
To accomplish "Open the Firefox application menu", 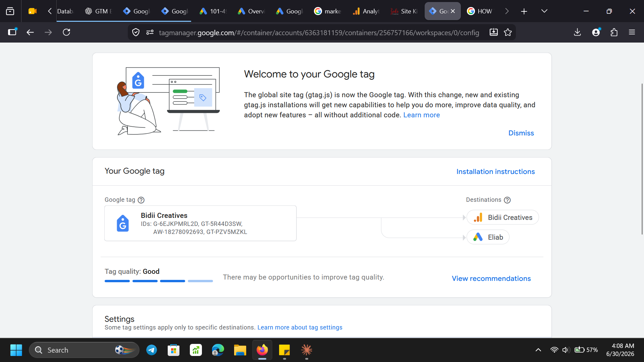I will click(632, 32).
